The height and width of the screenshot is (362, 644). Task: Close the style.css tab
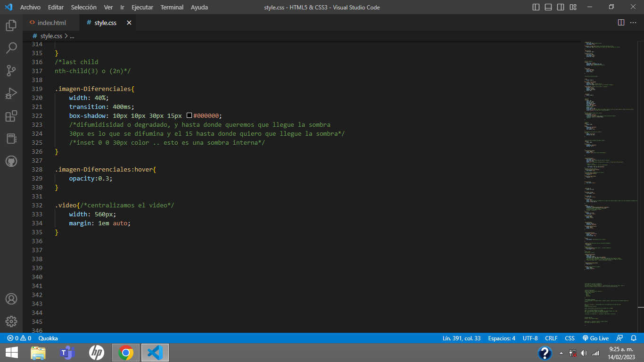click(129, 23)
